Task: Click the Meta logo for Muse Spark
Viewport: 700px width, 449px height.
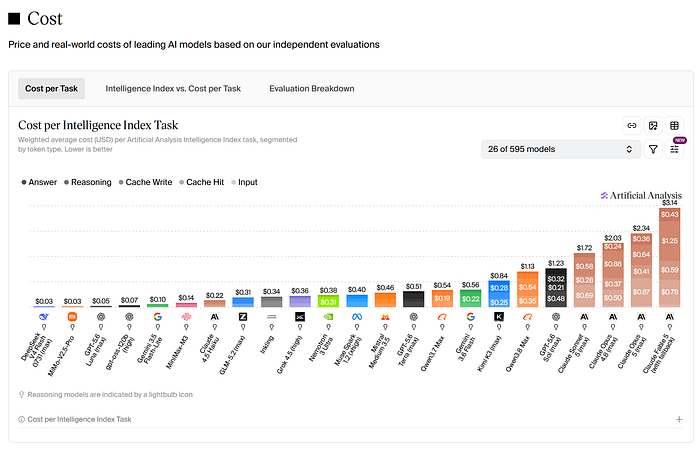Action: pos(357,317)
